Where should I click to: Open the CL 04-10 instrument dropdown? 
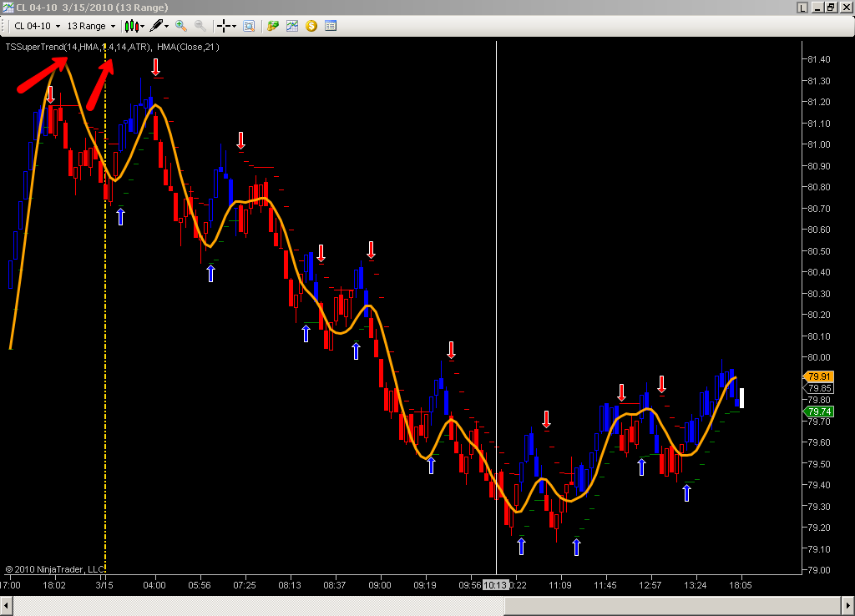(37, 26)
